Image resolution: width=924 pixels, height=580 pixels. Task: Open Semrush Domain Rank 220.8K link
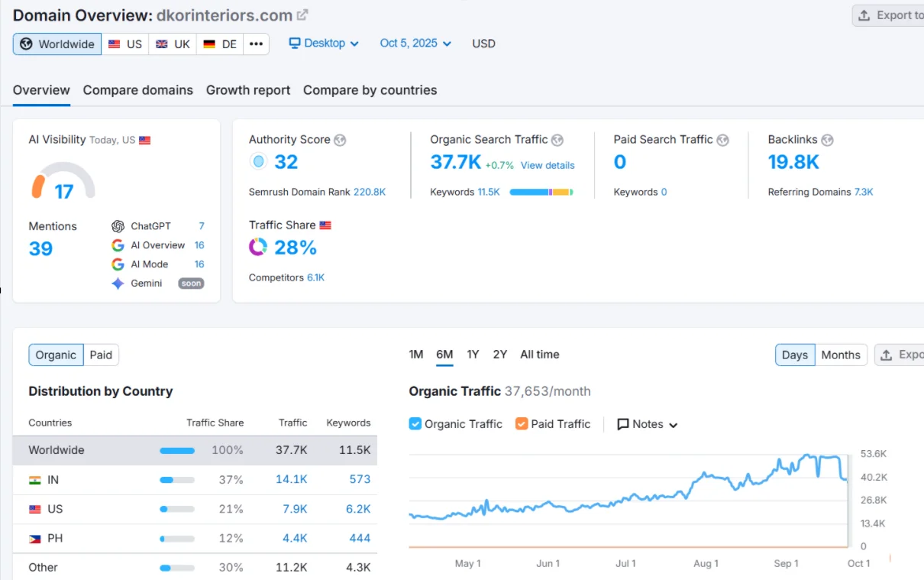pos(370,192)
